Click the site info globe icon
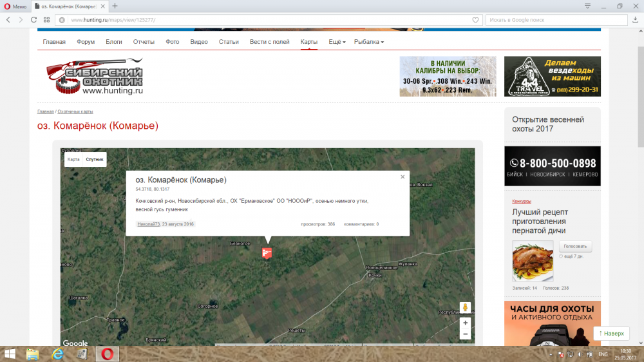 click(62, 20)
